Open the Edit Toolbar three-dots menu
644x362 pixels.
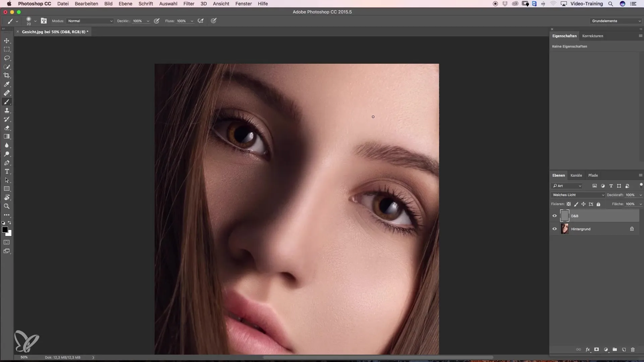point(7,215)
